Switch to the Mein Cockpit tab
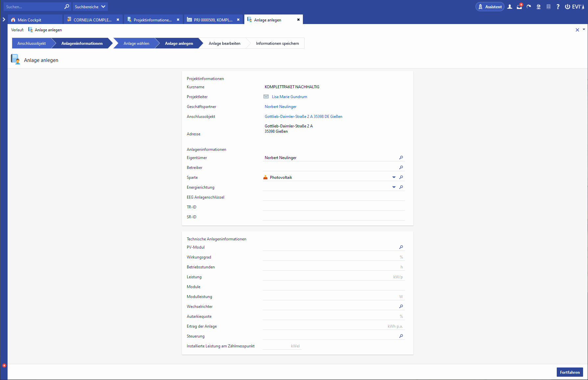This screenshot has width=588, height=380. coord(29,20)
